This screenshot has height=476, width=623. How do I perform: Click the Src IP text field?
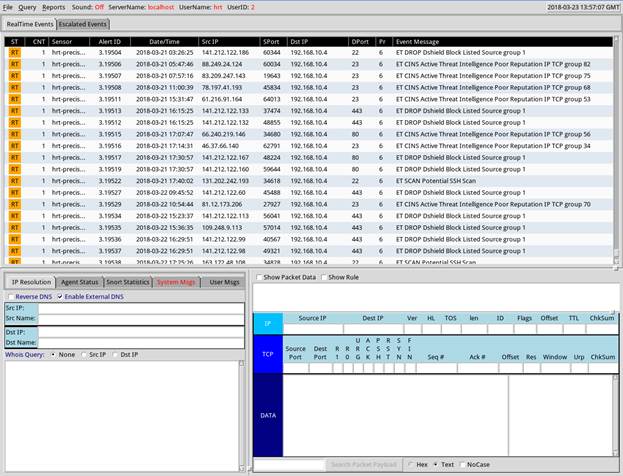138,308
